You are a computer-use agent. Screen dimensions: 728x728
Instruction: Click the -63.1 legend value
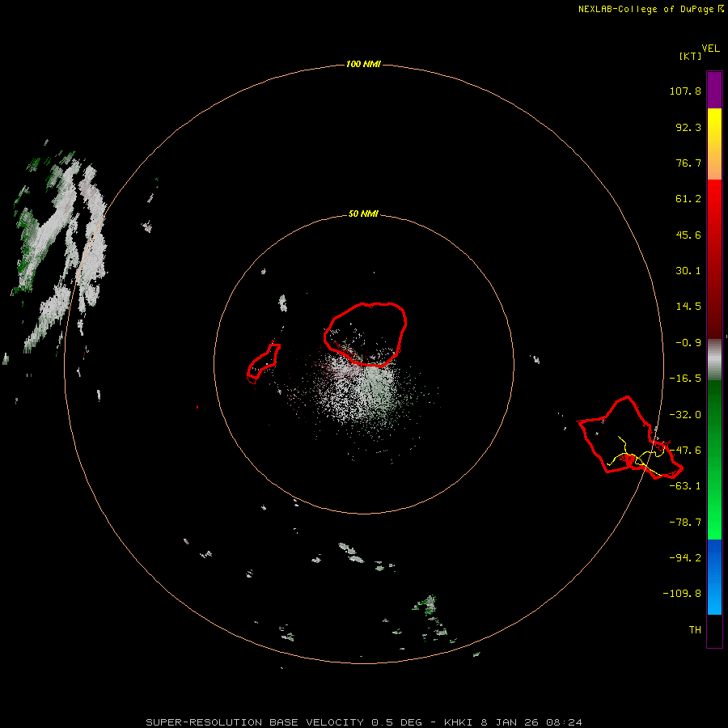pos(685,486)
